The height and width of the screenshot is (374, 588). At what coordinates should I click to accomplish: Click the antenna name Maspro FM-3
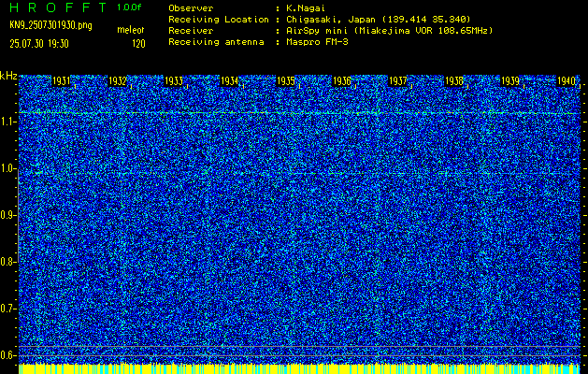tap(317, 42)
